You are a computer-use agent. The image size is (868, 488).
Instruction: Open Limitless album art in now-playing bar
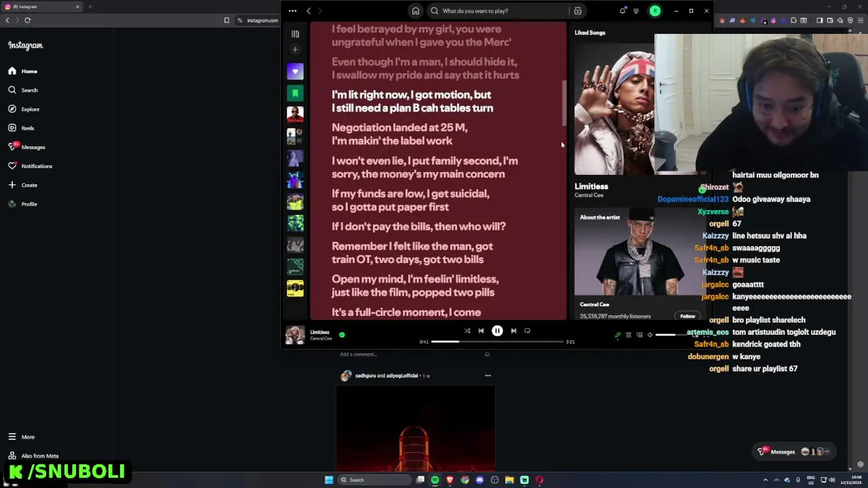point(295,335)
